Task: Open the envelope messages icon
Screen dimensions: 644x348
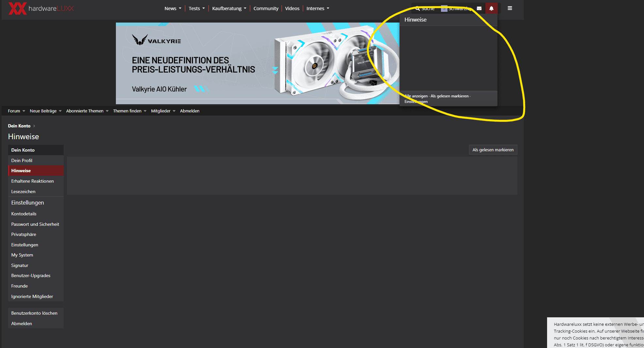Action: coord(479,8)
